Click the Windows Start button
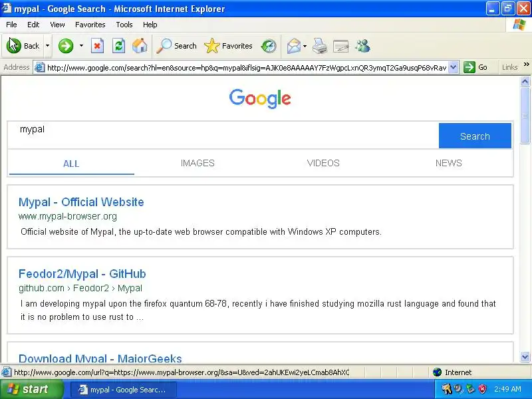Image resolution: width=532 pixels, height=399 pixels. (x=32, y=389)
